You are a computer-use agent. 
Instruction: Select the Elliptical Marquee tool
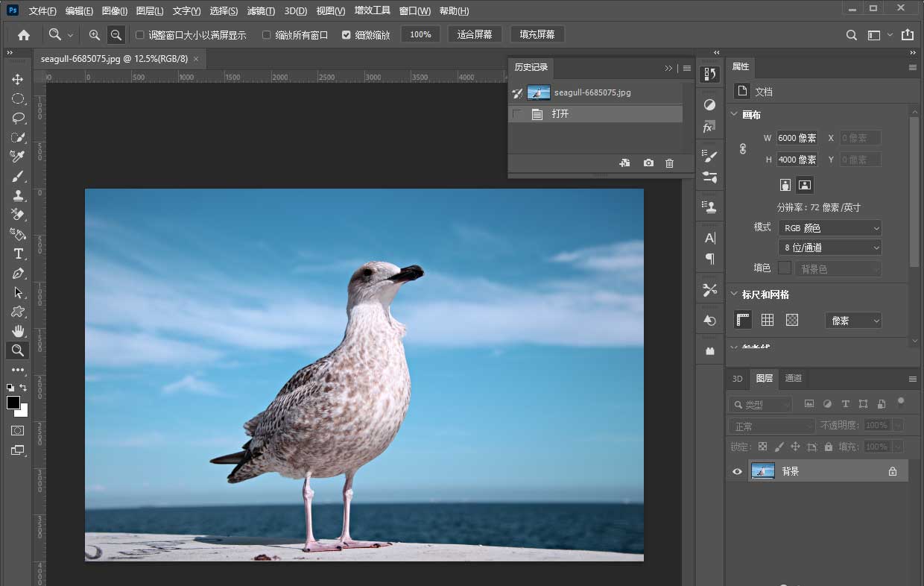[x=18, y=98]
